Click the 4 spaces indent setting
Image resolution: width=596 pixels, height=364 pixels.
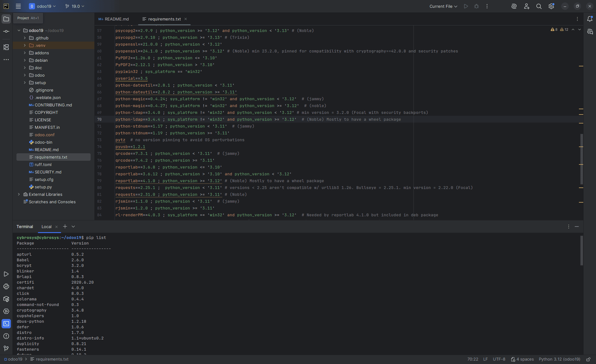(523, 359)
